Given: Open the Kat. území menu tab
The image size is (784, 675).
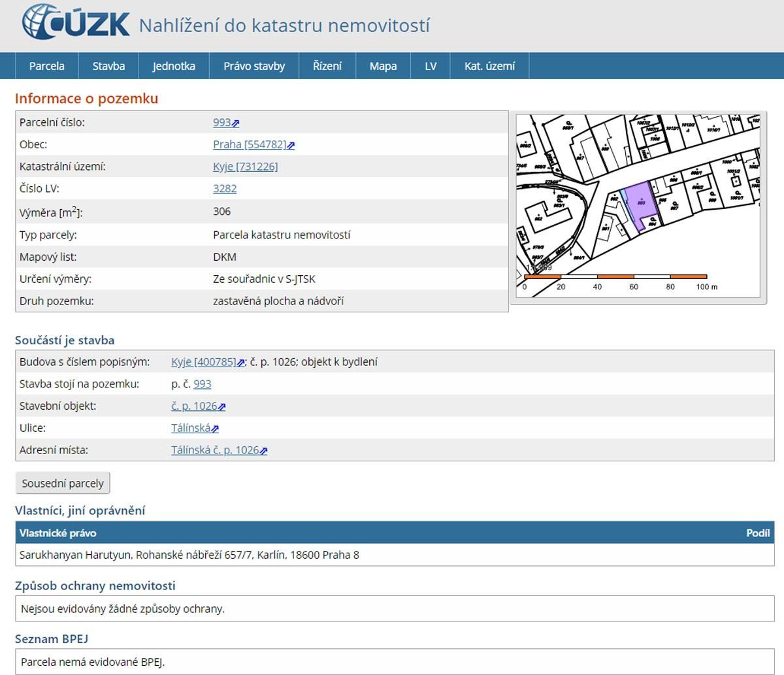Looking at the screenshot, I should pyautogui.click(x=489, y=66).
